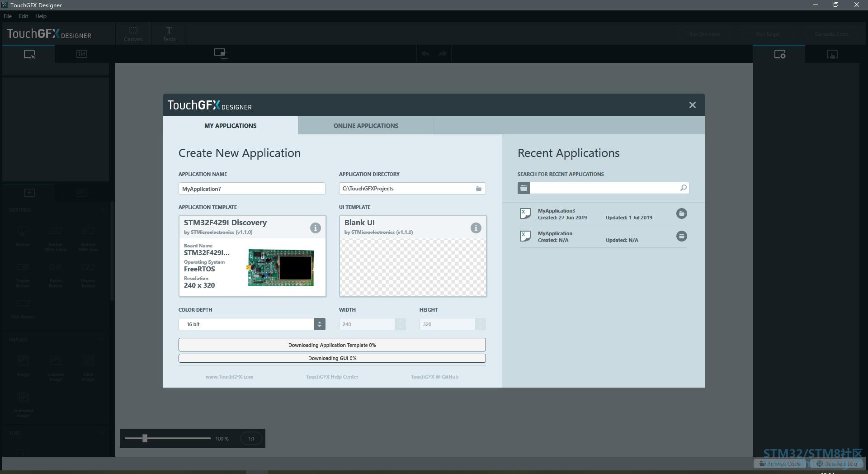Click the MyApplication3 file icon
Image resolution: width=868 pixels, height=474 pixels.
click(525, 213)
